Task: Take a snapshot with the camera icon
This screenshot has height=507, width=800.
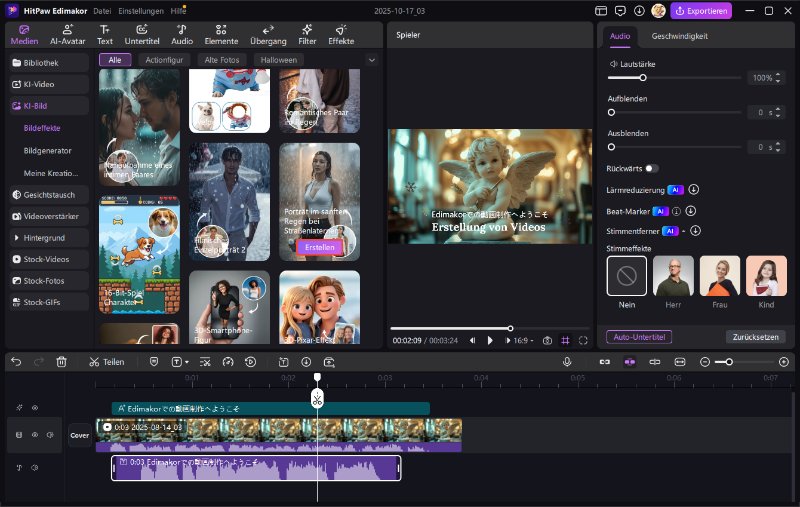Action: [x=547, y=340]
